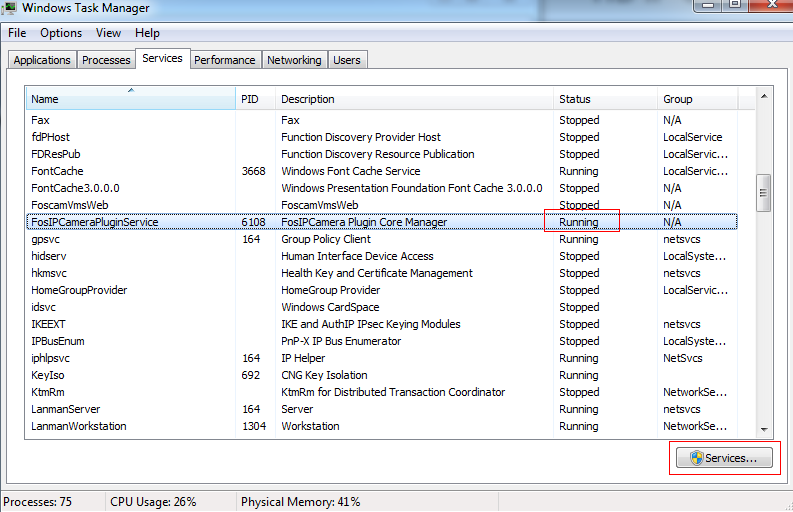Click Processes: 75 in status bar
This screenshot has height=512, width=793.
coord(37,502)
